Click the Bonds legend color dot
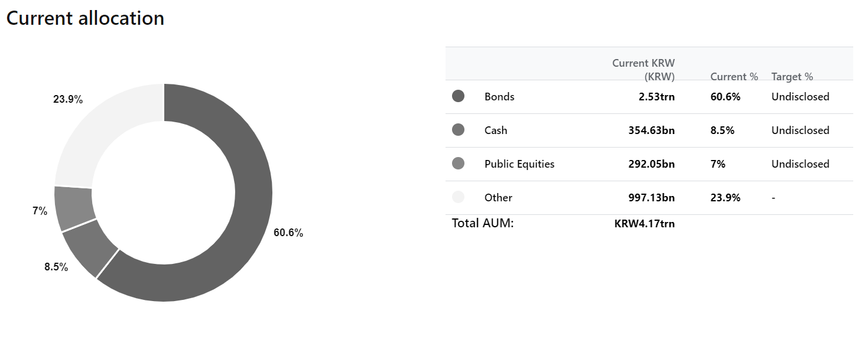This screenshot has height=343, width=868. (458, 96)
